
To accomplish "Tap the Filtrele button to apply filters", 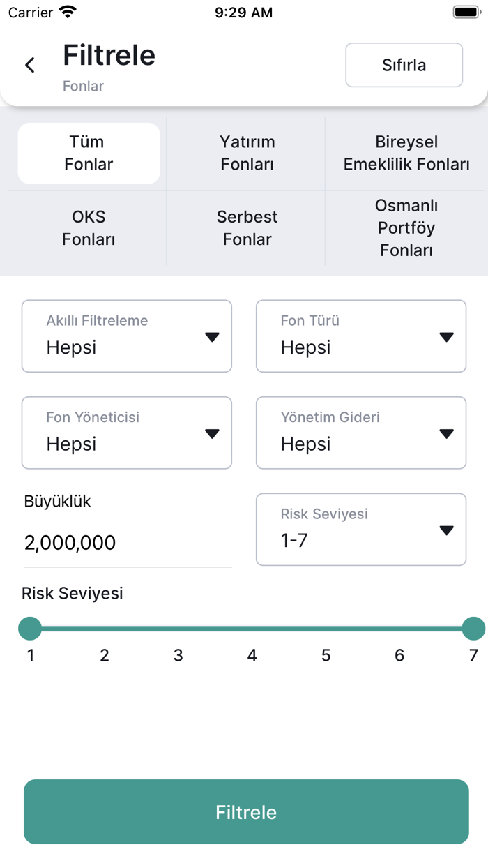I will point(245,811).
